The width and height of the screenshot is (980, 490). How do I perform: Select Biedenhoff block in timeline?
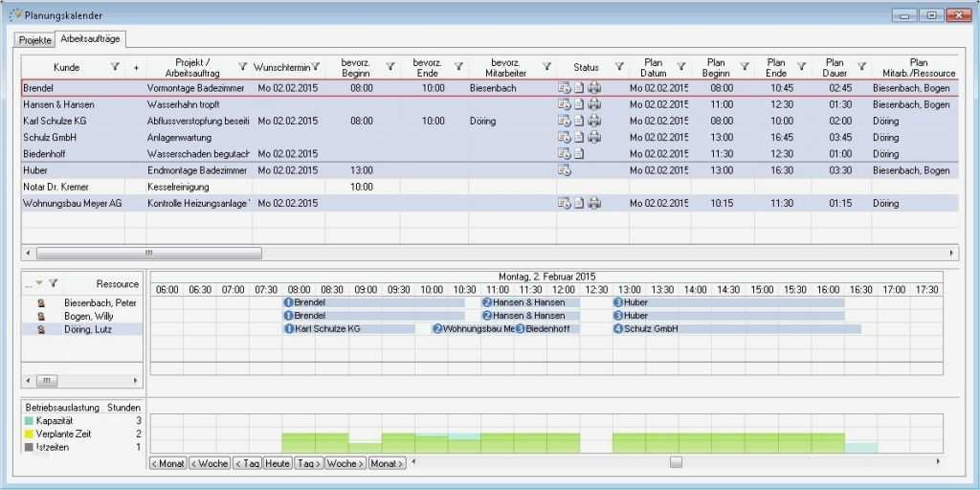pos(548,329)
